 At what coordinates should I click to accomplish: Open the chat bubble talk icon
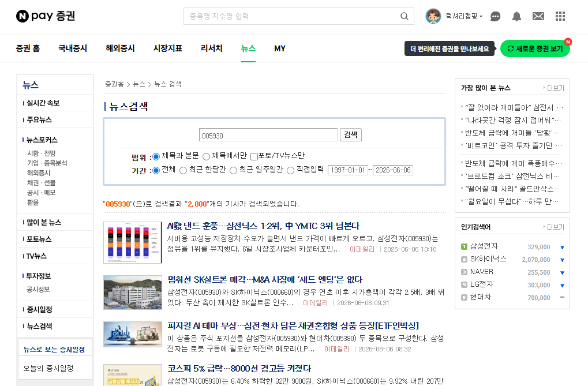495,17
